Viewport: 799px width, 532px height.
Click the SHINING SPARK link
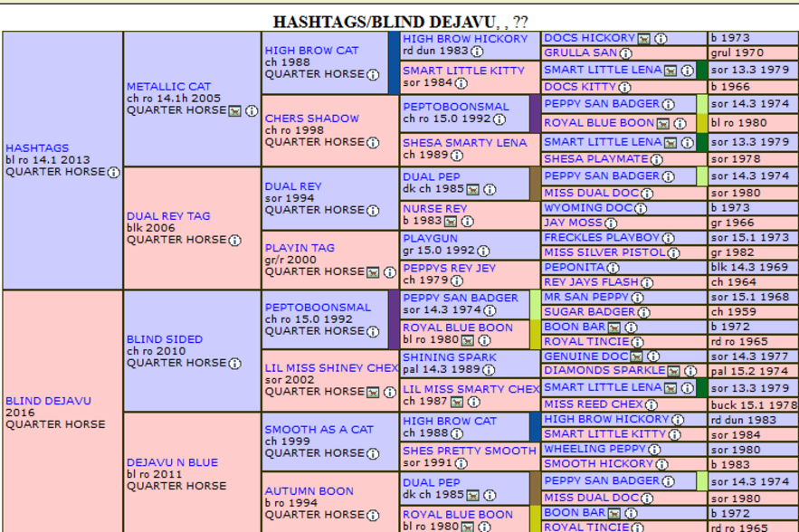coord(450,357)
